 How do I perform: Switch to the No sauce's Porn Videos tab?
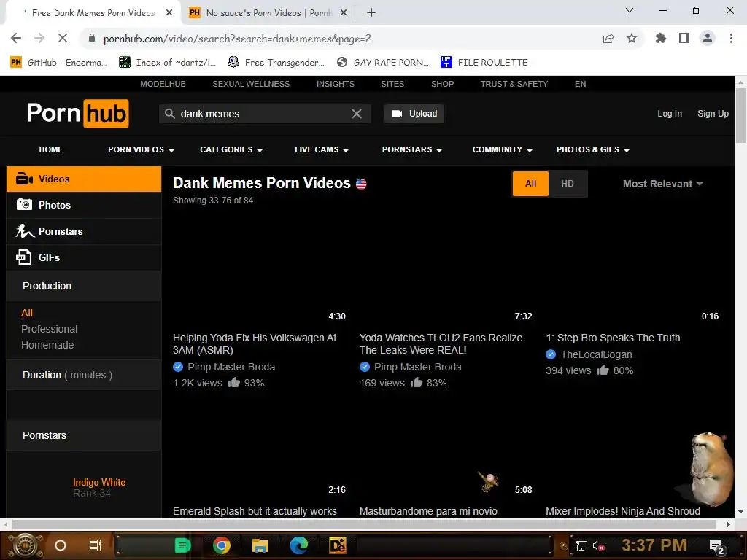pyautogui.click(x=267, y=13)
